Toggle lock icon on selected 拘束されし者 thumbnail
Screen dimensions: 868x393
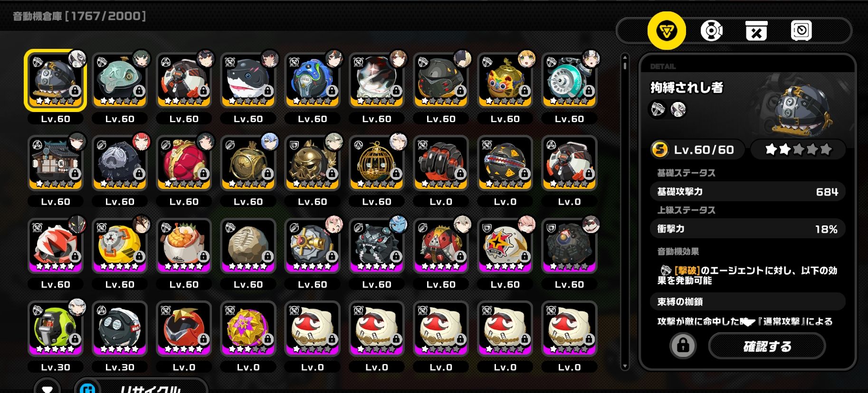(x=75, y=90)
